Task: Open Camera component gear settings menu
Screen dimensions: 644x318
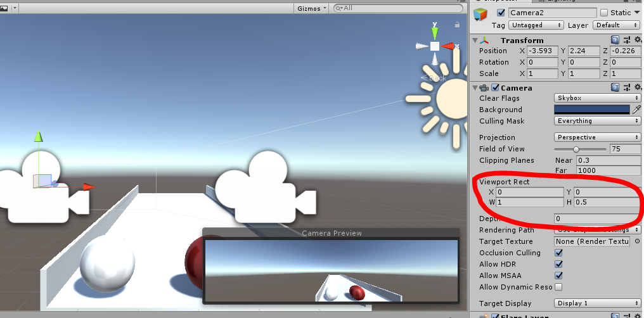Action: click(x=638, y=87)
